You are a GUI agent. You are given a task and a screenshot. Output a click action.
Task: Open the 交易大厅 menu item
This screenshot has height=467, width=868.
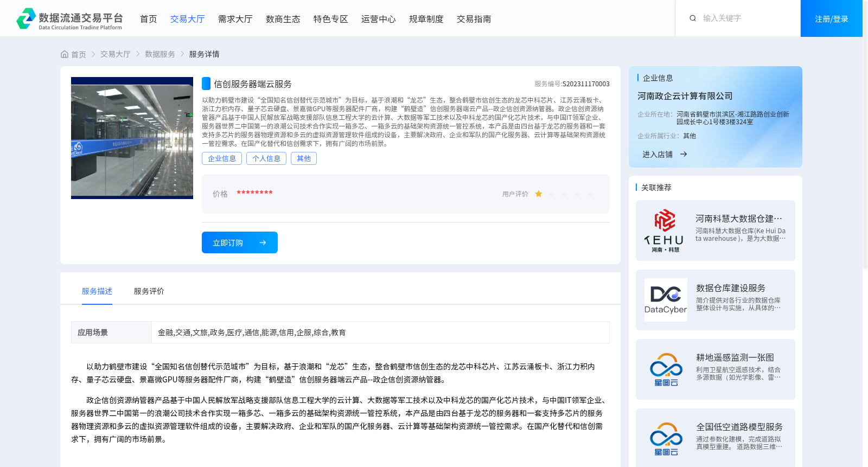point(188,19)
